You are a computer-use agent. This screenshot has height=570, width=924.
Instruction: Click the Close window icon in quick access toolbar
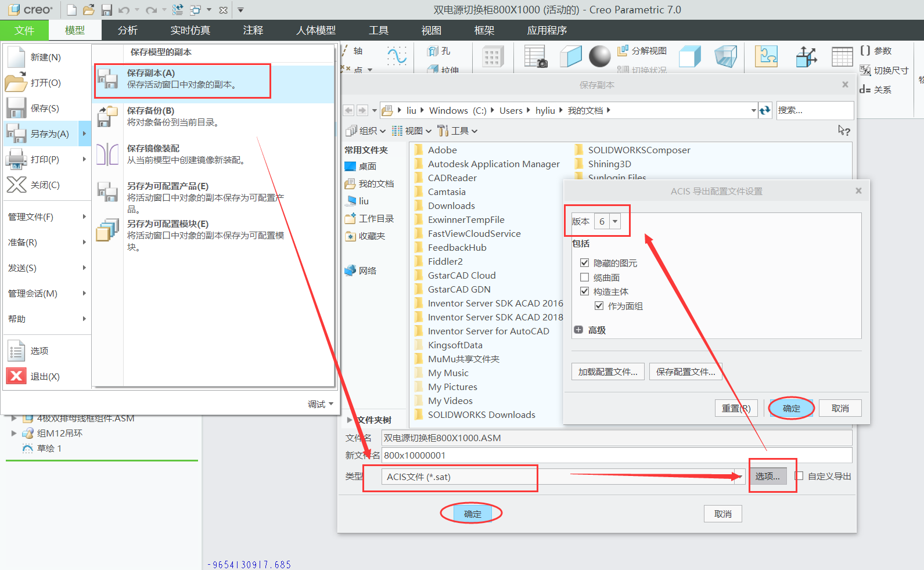[x=223, y=10]
